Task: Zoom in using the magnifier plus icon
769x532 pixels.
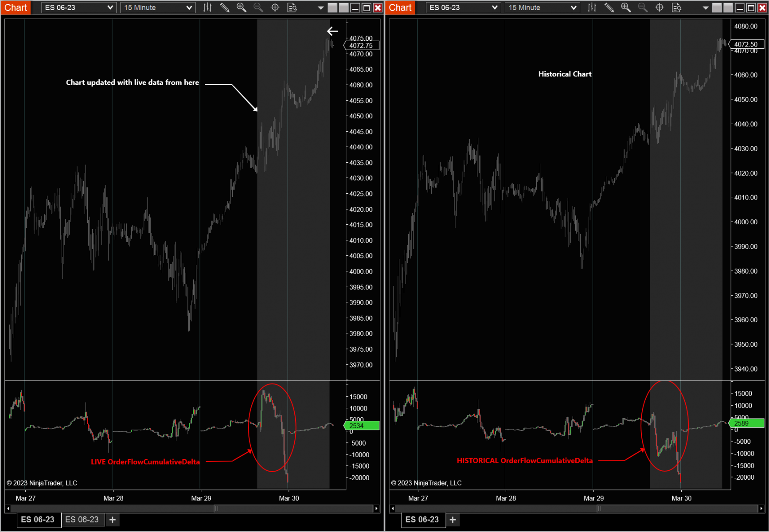Action: click(242, 7)
